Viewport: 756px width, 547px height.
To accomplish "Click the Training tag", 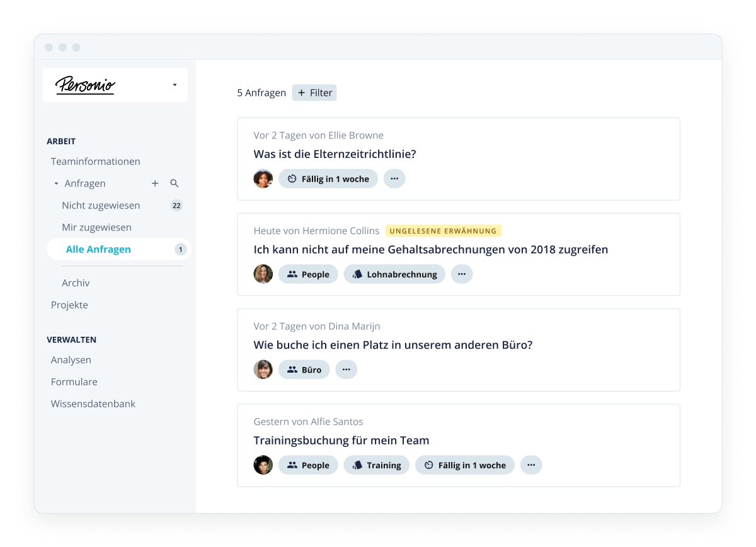I will (x=377, y=465).
